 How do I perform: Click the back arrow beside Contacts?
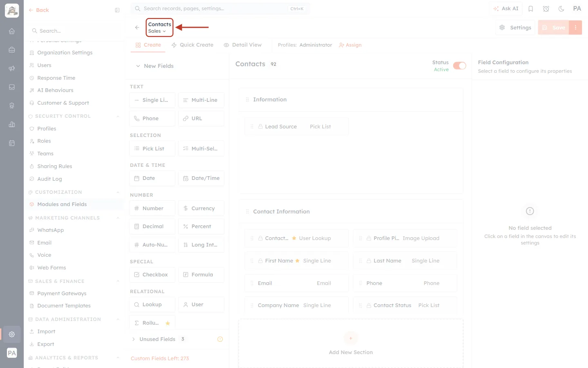[137, 27]
